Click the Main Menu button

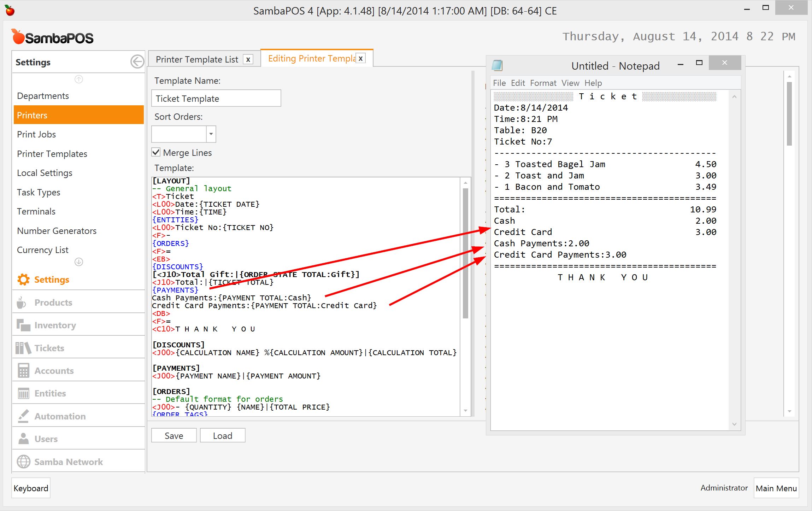776,488
